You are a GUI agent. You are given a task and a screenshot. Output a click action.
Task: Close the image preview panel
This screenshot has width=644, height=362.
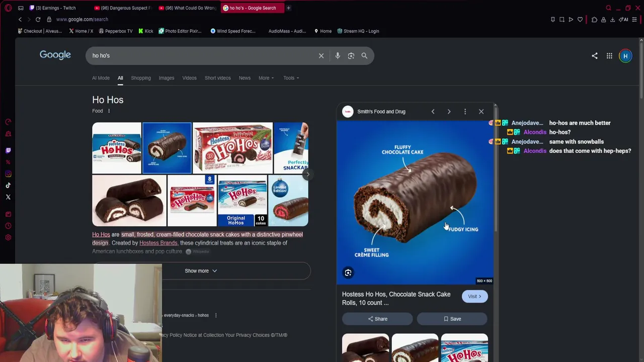coord(481,112)
